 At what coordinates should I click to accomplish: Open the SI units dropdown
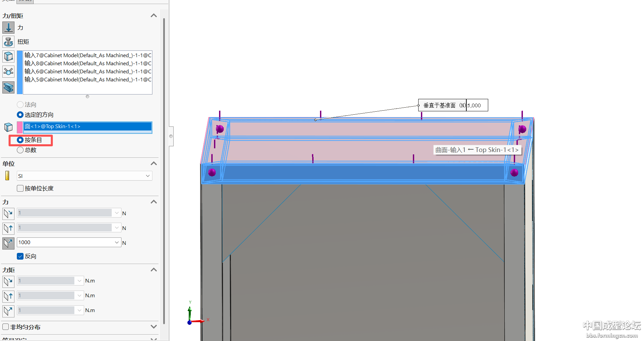point(148,176)
